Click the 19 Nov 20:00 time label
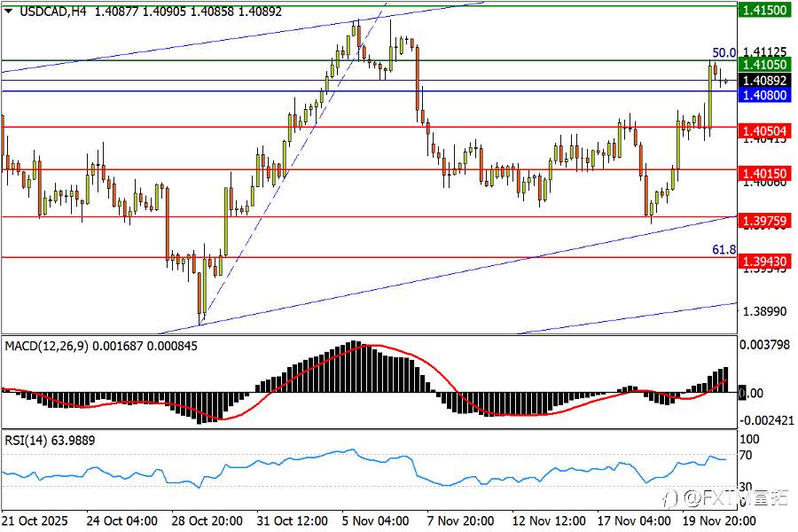 click(x=719, y=521)
